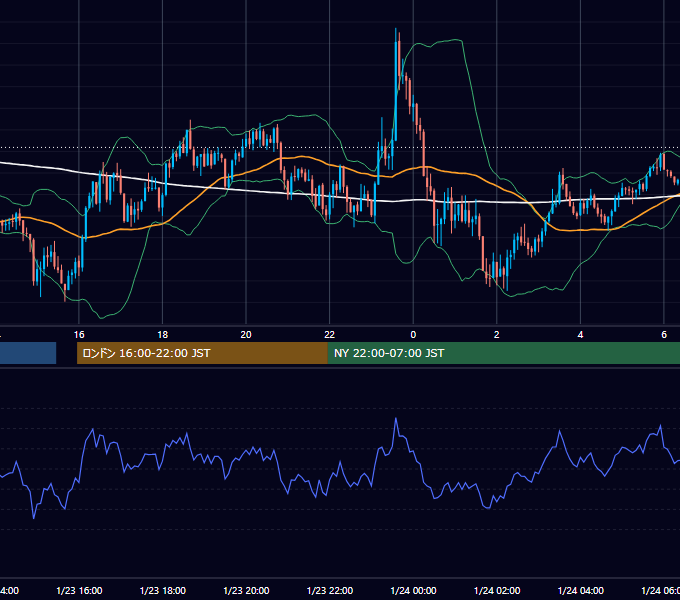Select the 1/23 16:00 time label
Screen dimensions: 680x600
79,590
